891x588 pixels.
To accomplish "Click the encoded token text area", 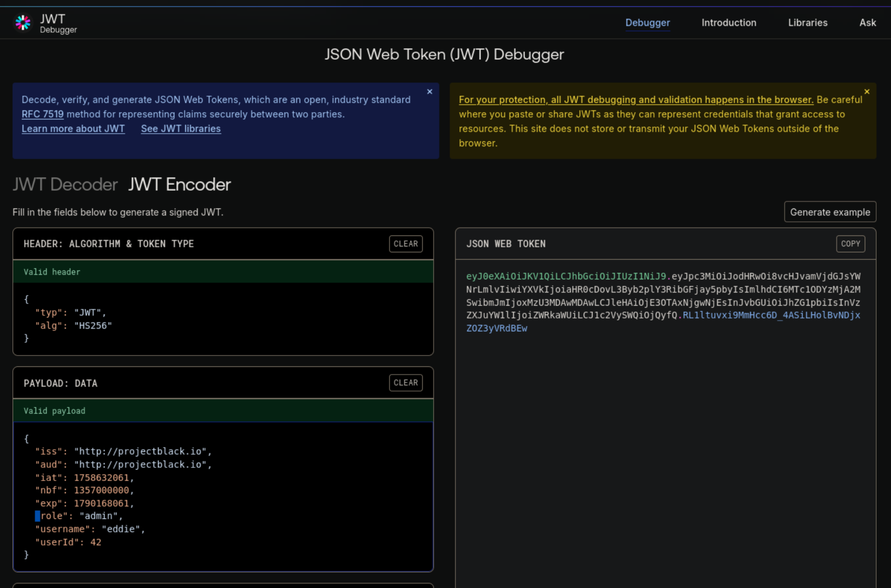I will (663, 302).
